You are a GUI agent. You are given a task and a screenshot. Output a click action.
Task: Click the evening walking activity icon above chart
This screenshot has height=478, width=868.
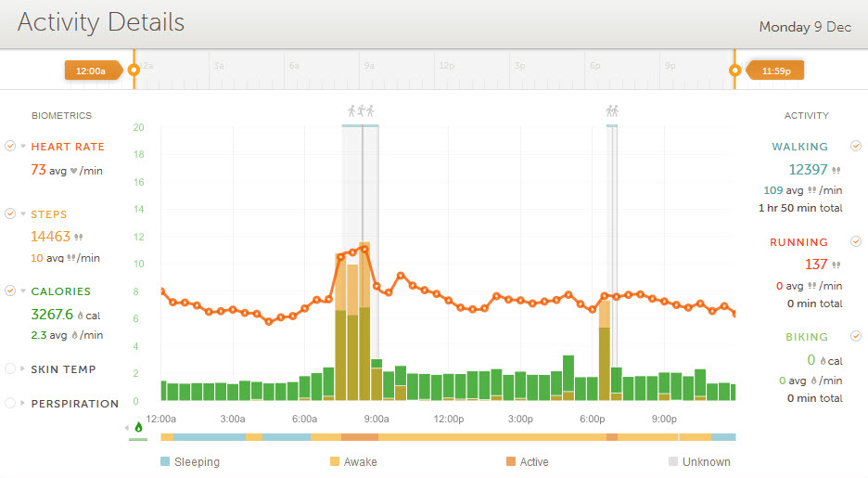612,111
